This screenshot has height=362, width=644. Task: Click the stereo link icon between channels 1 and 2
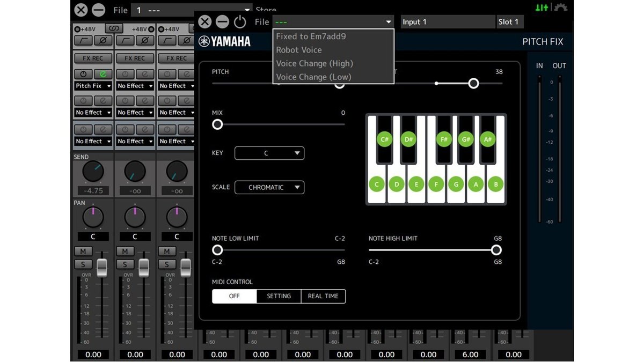[x=114, y=28]
